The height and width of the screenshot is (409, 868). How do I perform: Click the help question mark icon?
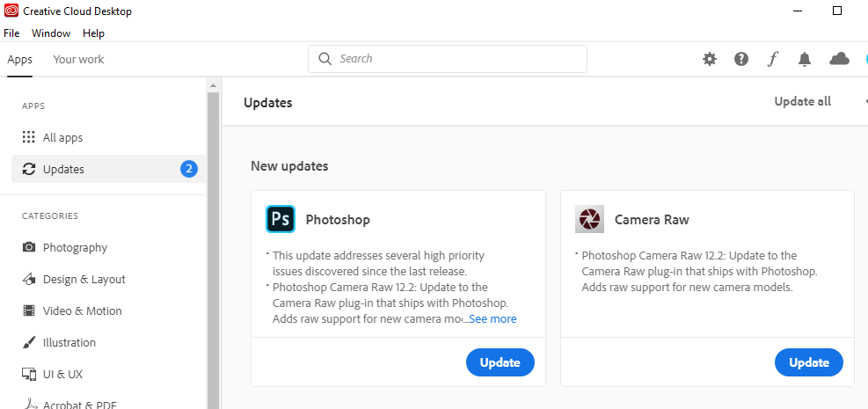pyautogui.click(x=741, y=59)
